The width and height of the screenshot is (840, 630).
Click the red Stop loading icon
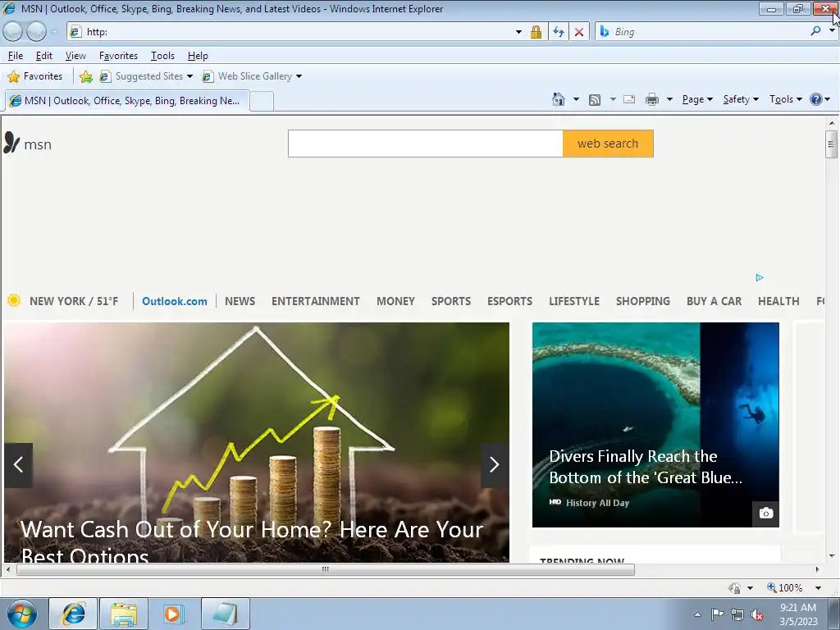pos(579,32)
